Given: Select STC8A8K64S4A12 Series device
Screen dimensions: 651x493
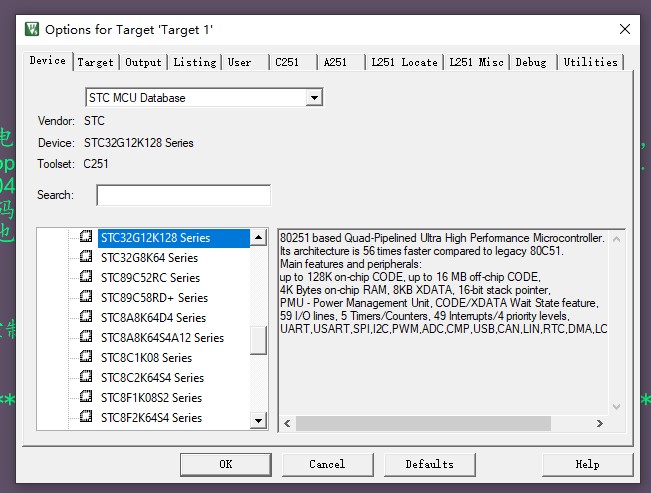Looking at the screenshot, I should click(x=162, y=338).
